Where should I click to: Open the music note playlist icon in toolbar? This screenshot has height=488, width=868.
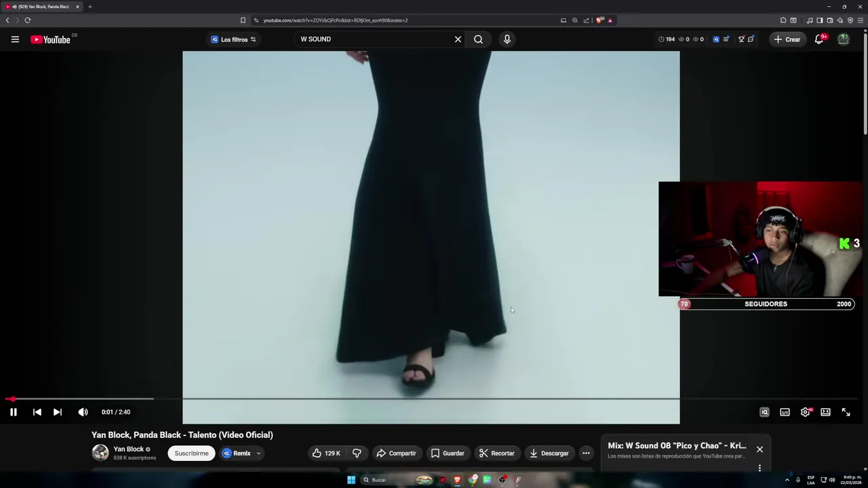[810, 20]
